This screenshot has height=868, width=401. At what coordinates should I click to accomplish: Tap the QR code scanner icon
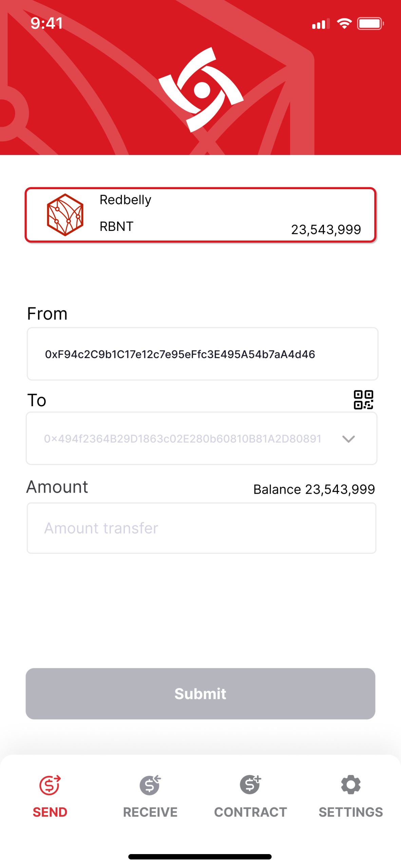pyautogui.click(x=363, y=399)
